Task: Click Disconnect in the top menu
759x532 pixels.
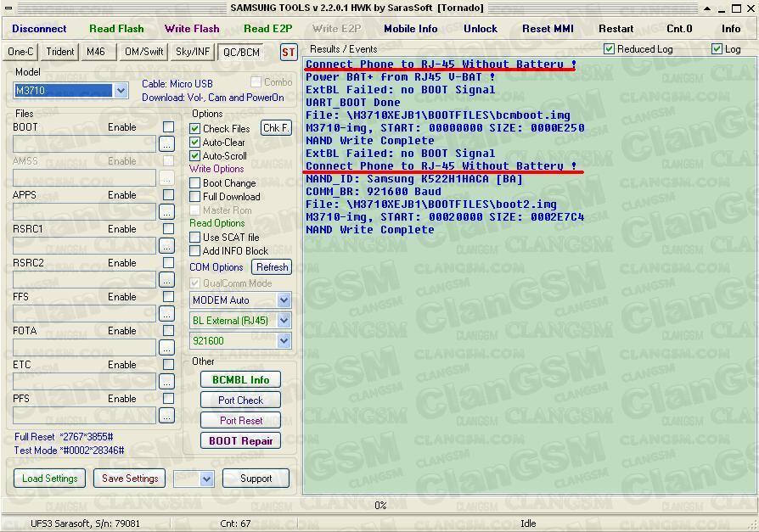Action: (x=39, y=29)
